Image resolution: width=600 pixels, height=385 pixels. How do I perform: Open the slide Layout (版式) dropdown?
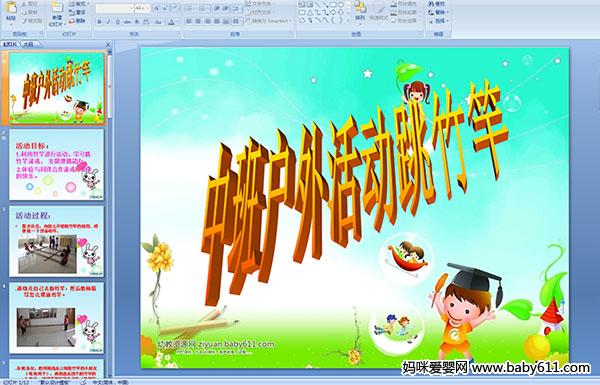pos(78,4)
